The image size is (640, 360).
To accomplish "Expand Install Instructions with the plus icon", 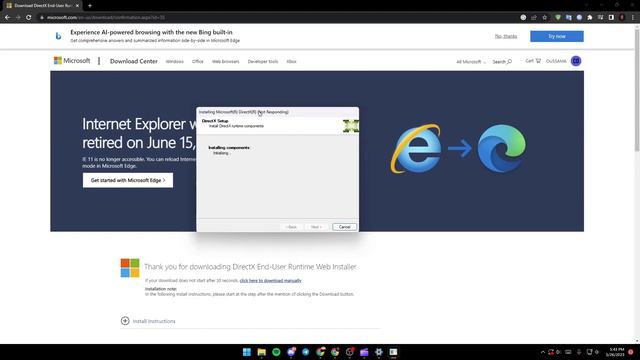I will pyautogui.click(x=125, y=321).
